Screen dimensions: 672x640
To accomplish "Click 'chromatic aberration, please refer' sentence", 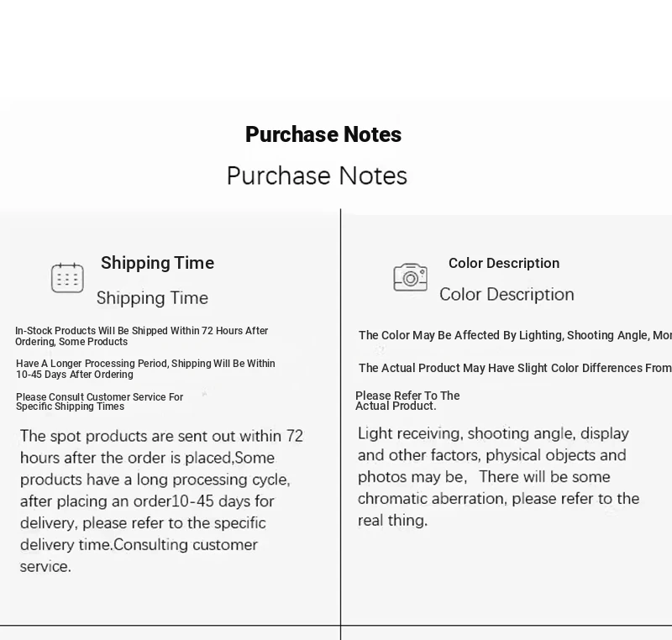I will 498,499.
